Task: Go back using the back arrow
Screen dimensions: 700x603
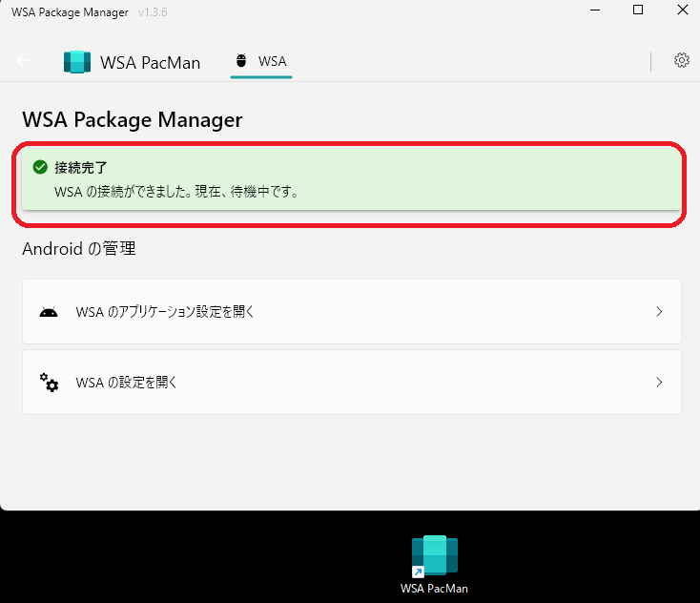Action: [x=23, y=60]
